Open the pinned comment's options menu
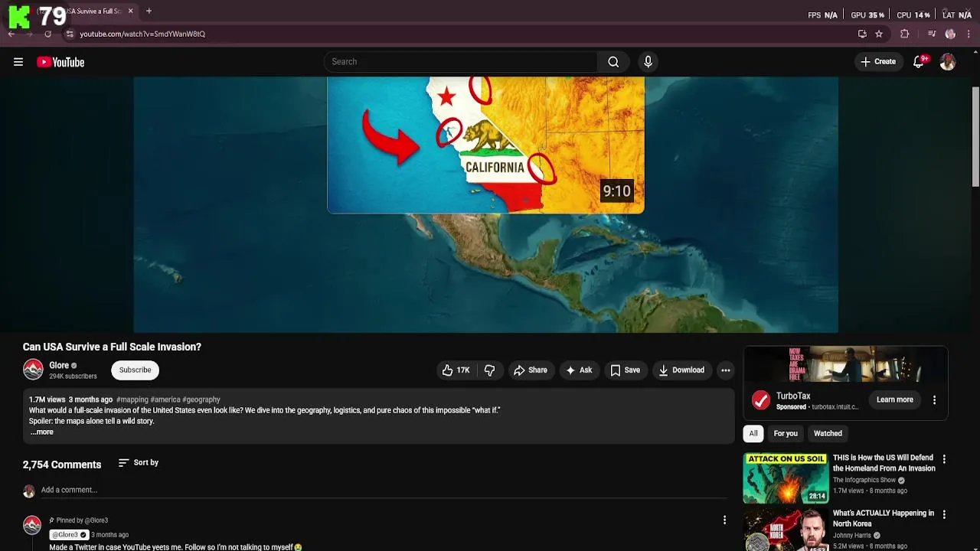Screen dimensions: 980x551 point(724,520)
